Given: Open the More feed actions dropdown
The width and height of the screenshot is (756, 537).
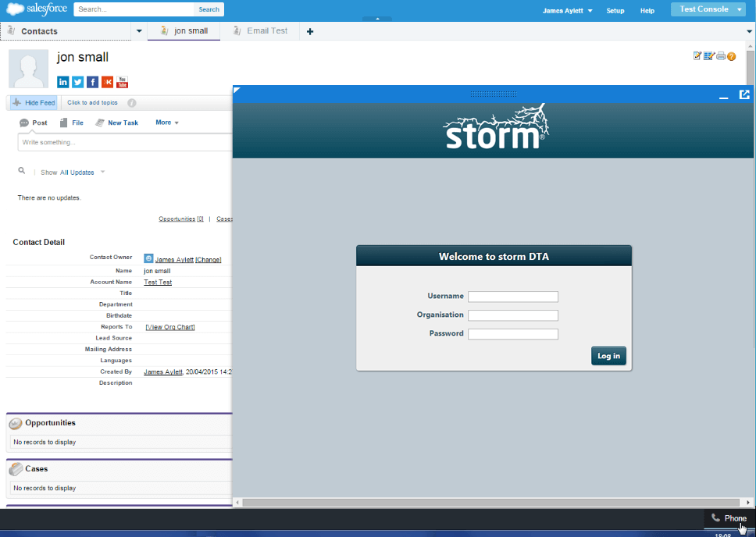Looking at the screenshot, I should click(167, 123).
